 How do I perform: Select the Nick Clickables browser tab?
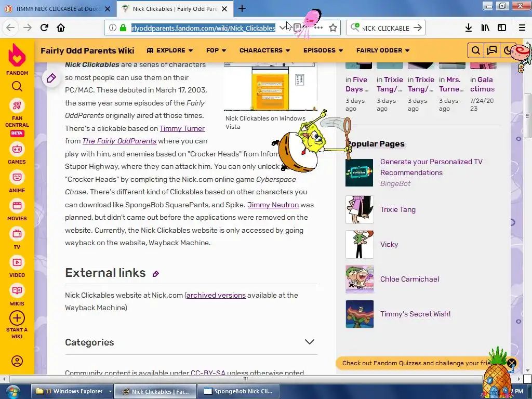point(175,9)
